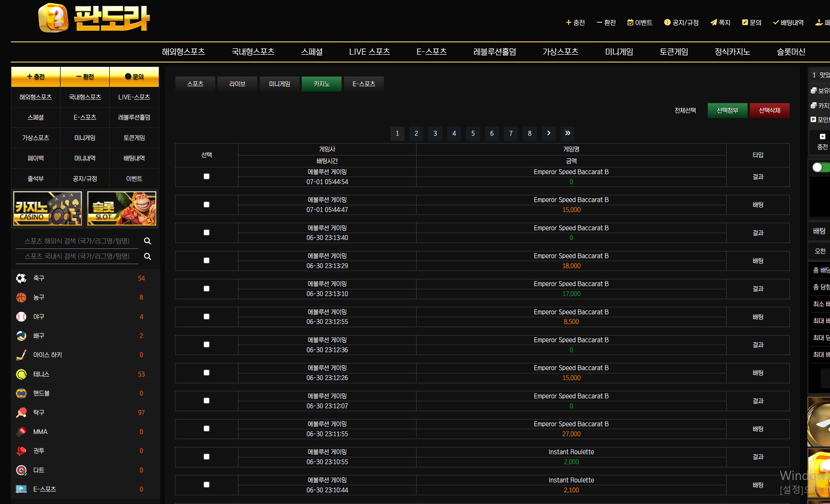Open LIVE 스포츠 in the top menu
Viewport: 830px width, 504px height.
click(x=369, y=52)
